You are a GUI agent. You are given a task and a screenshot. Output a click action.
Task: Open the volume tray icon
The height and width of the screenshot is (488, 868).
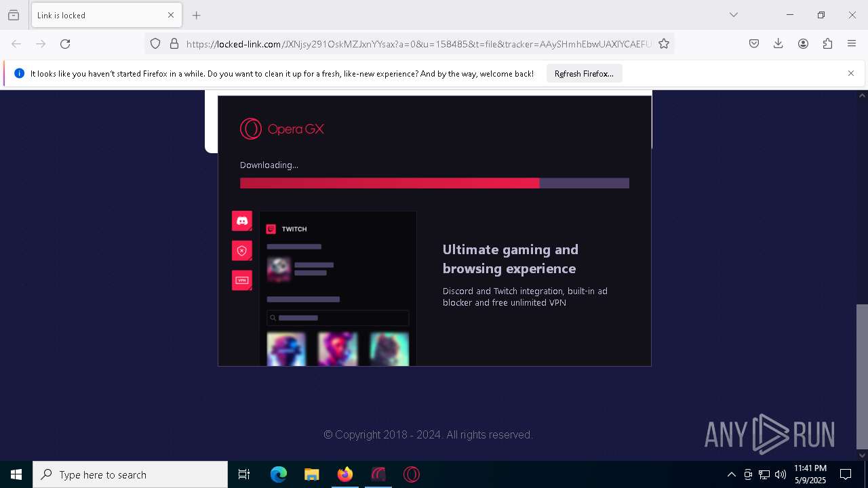(781, 474)
